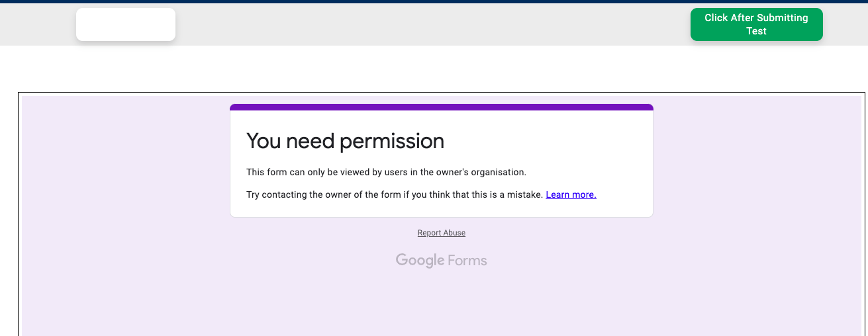
Task: Click the blank white box in the header
Action: point(126,24)
